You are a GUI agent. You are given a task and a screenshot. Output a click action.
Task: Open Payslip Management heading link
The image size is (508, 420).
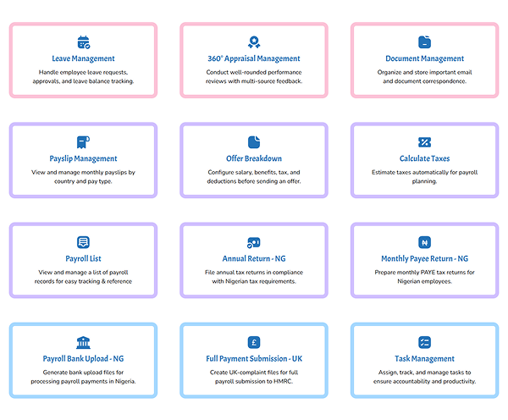[83, 159]
